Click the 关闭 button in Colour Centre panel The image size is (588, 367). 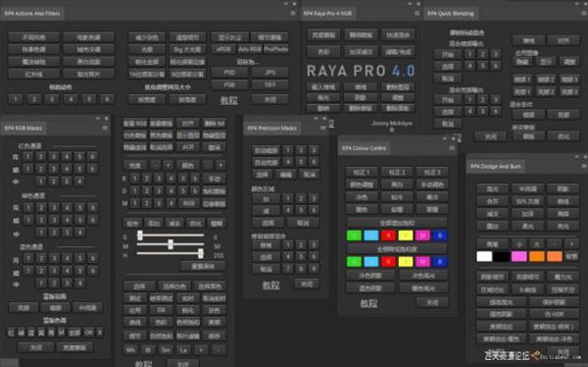pos(432,302)
